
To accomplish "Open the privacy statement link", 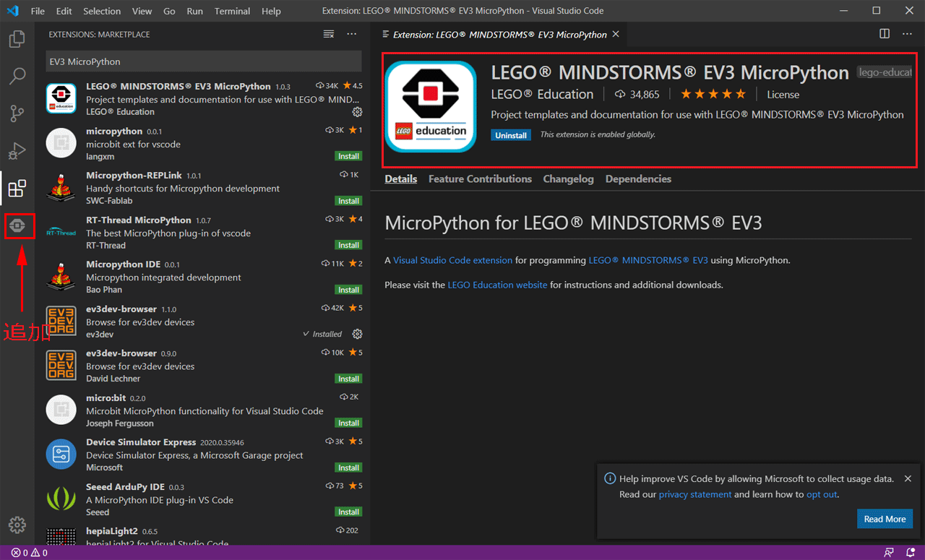I will coord(695,494).
